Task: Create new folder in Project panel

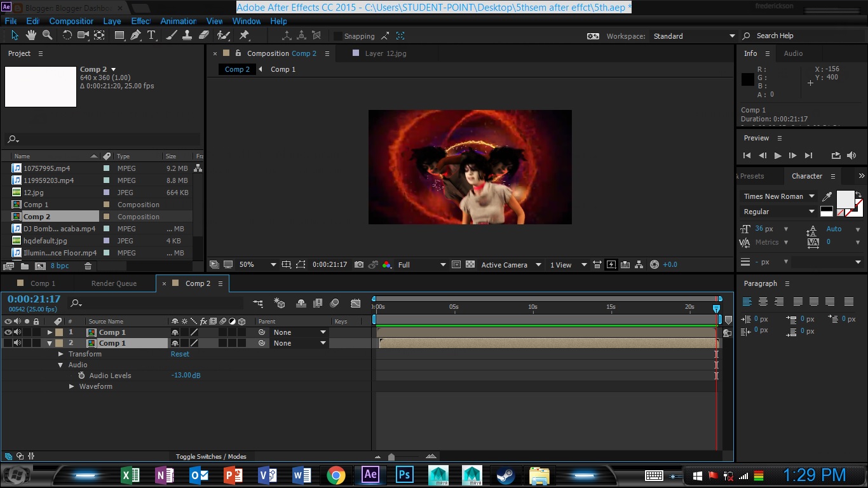Action: [24, 266]
